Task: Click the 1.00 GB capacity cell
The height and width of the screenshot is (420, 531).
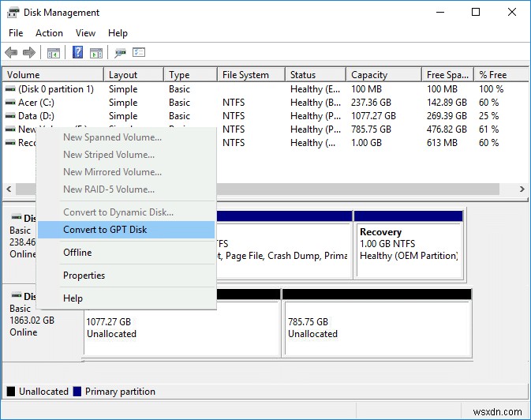Action: click(x=366, y=143)
